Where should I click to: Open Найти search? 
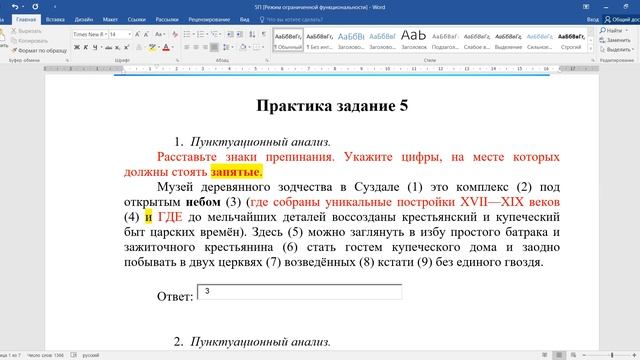tap(614, 31)
